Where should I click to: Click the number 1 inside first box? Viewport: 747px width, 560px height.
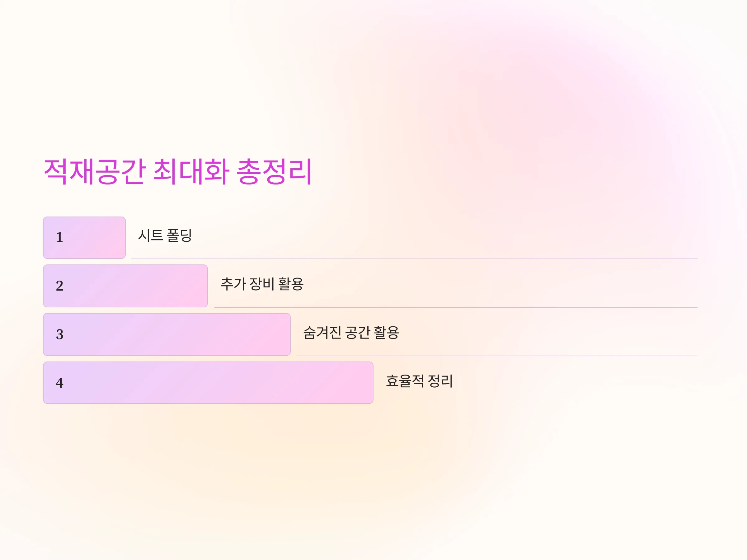[59, 237]
